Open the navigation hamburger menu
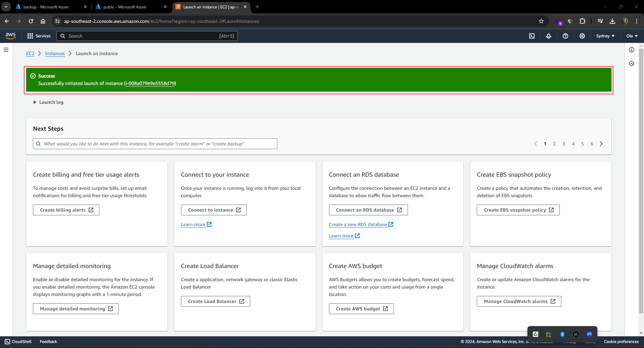The width and height of the screenshot is (644, 348). click(6, 49)
